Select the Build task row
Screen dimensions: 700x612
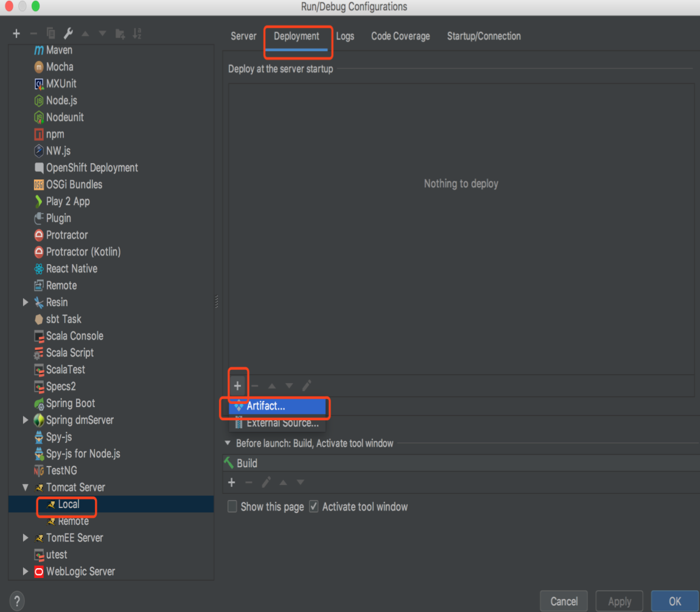[x=461, y=463]
